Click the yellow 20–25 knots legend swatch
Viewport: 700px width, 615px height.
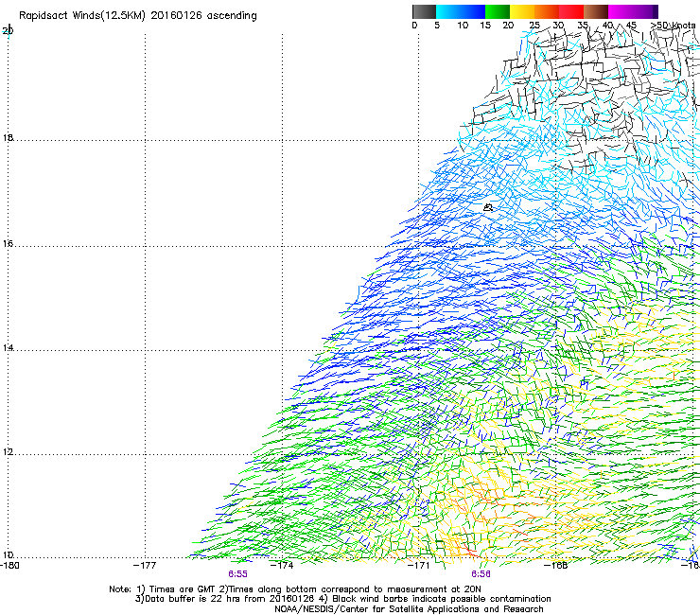(522, 11)
